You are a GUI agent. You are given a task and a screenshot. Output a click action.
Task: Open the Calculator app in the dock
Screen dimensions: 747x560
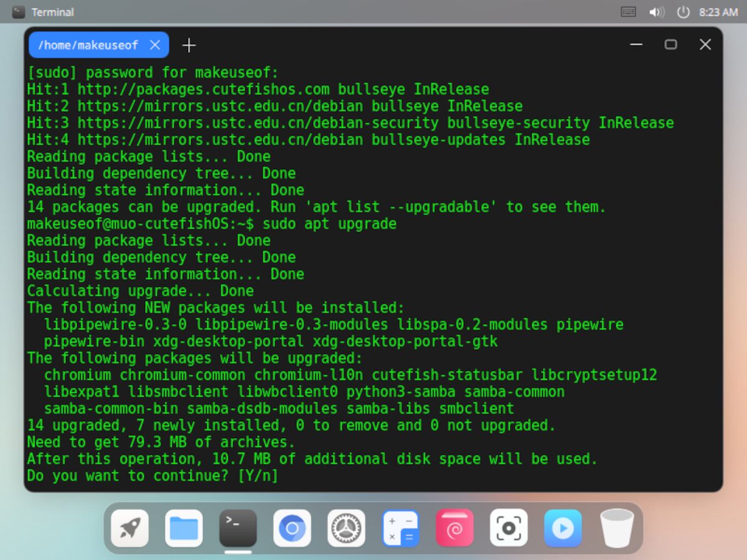(400, 528)
